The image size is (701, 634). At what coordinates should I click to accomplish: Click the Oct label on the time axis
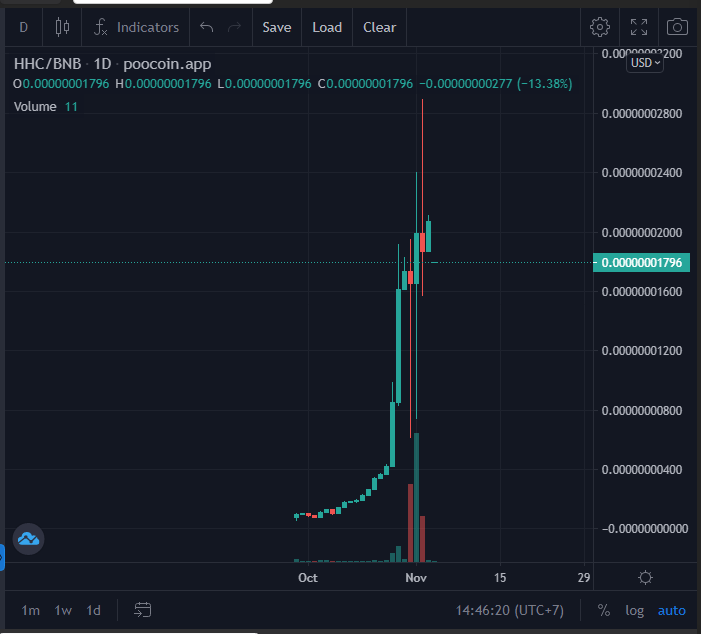click(x=308, y=578)
